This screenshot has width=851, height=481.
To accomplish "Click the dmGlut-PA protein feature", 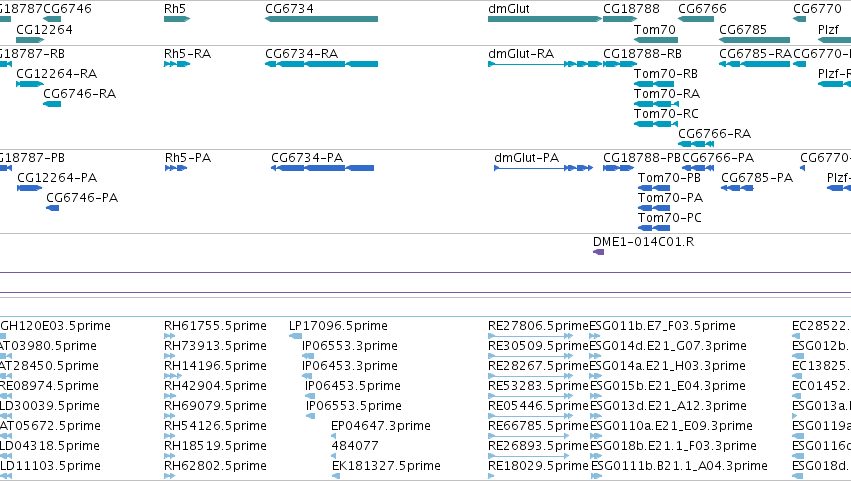I will (x=543, y=168).
